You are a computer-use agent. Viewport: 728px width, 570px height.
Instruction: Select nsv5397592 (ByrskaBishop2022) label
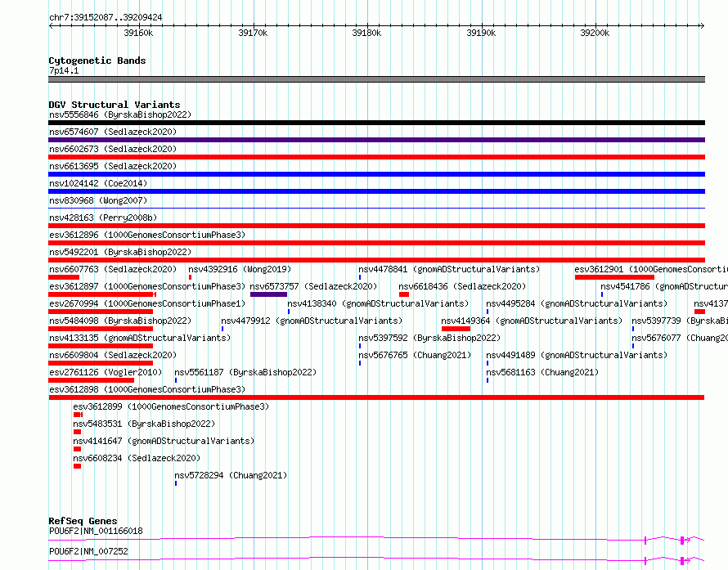pyautogui.click(x=429, y=338)
